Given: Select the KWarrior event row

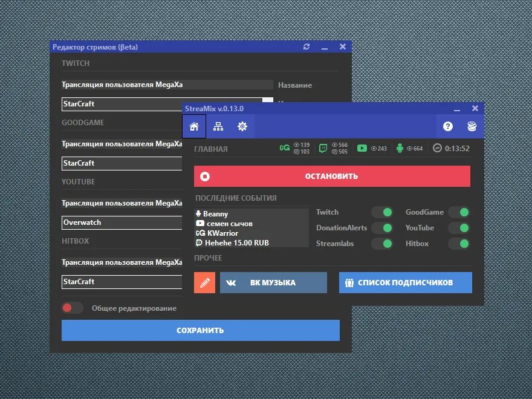Looking at the screenshot, I should [x=251, y=233].
